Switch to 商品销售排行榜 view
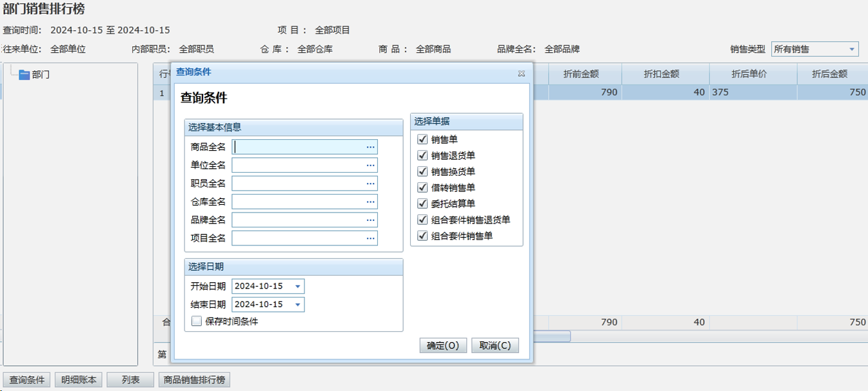The height and width of the screenshot is (391, 868). tap(194, 380)
